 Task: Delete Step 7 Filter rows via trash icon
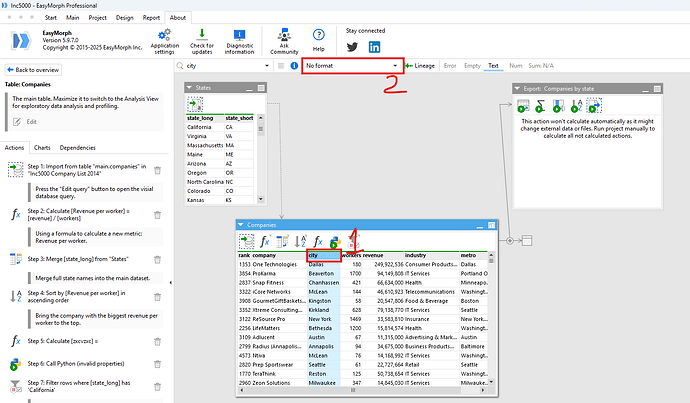(x=157, y=387)
